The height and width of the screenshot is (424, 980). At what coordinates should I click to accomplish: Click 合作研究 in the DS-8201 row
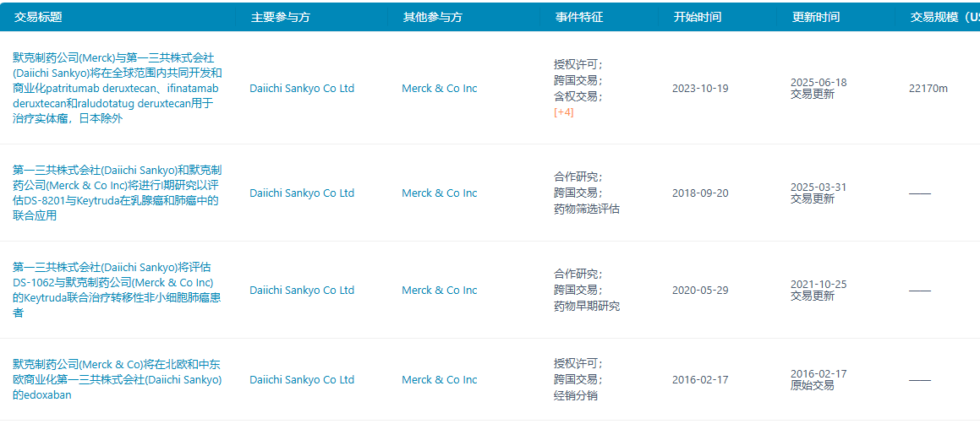[x=578, y=177]
